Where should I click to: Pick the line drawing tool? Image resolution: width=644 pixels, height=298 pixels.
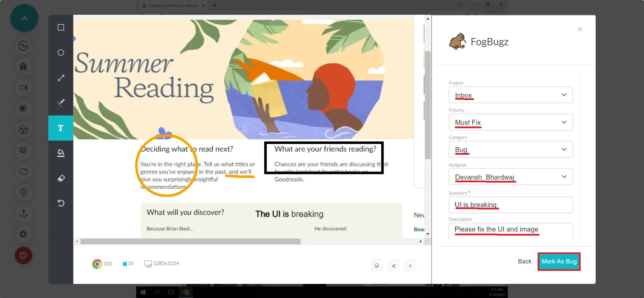[61, 78]
